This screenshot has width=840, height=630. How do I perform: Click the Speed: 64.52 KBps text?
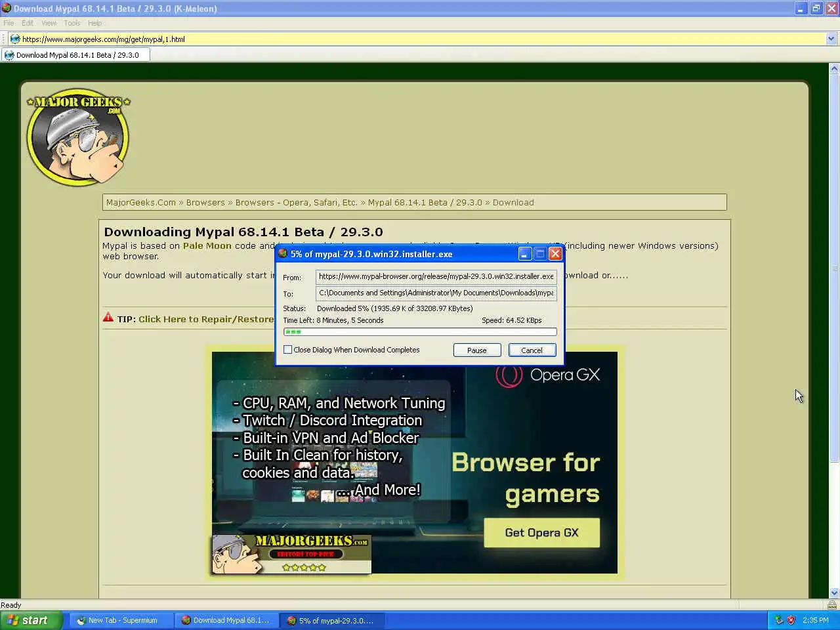click(x=512, y=320)
